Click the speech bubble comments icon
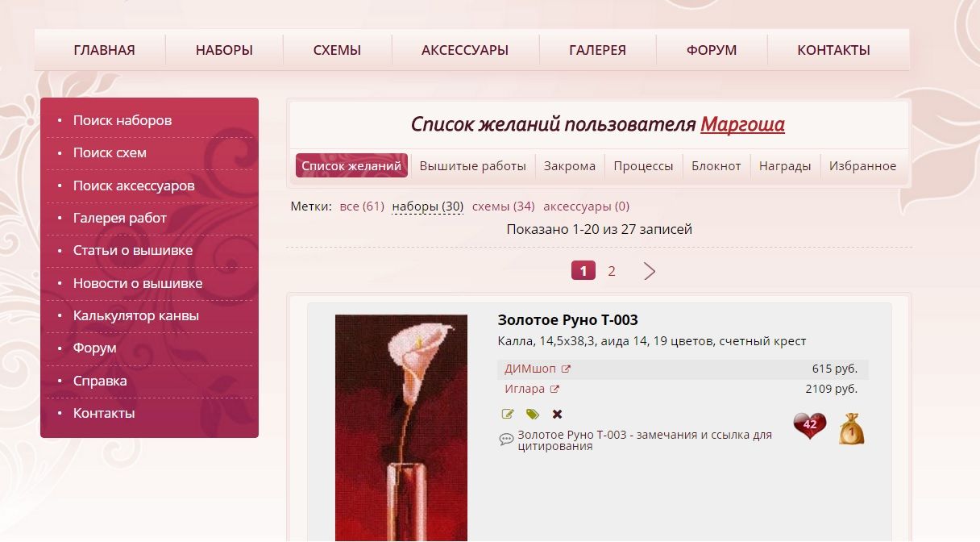The image size is (980, 542). pyautogui.click(x=506, y=440)
